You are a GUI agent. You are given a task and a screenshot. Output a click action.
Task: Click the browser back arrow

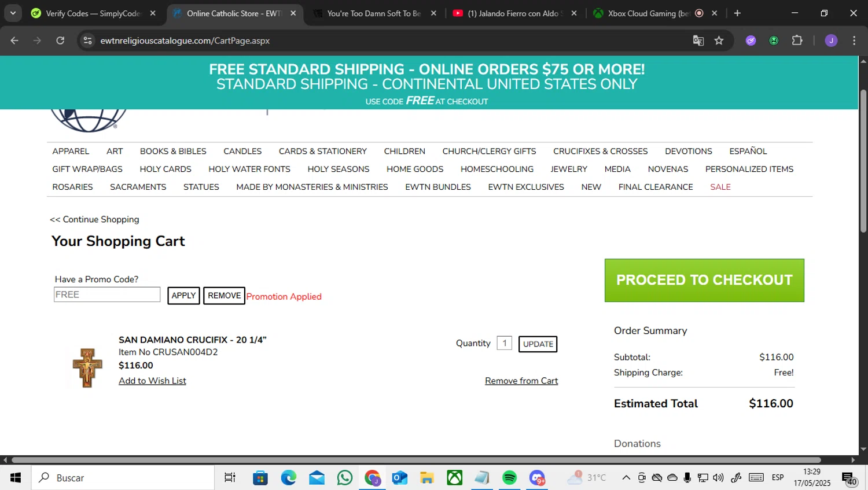pos(14,40)
